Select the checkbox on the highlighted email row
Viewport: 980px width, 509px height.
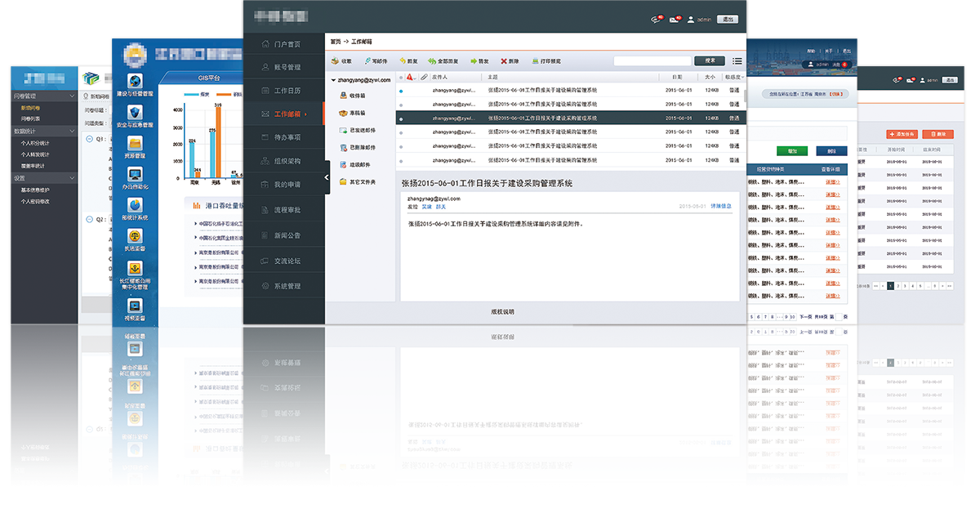pos(400,118)
